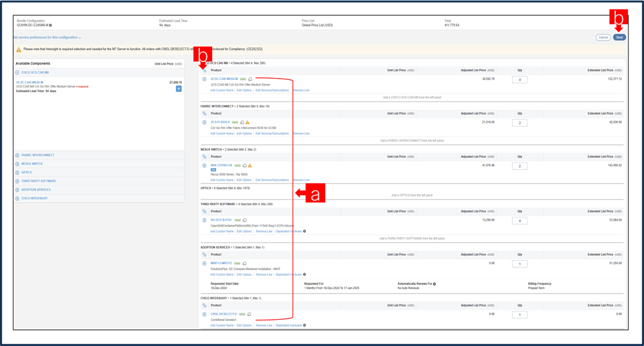Click link icon in Third Party Software header
Image resolution: width=644 pixels, height=346 pixels.
(204, 211)
